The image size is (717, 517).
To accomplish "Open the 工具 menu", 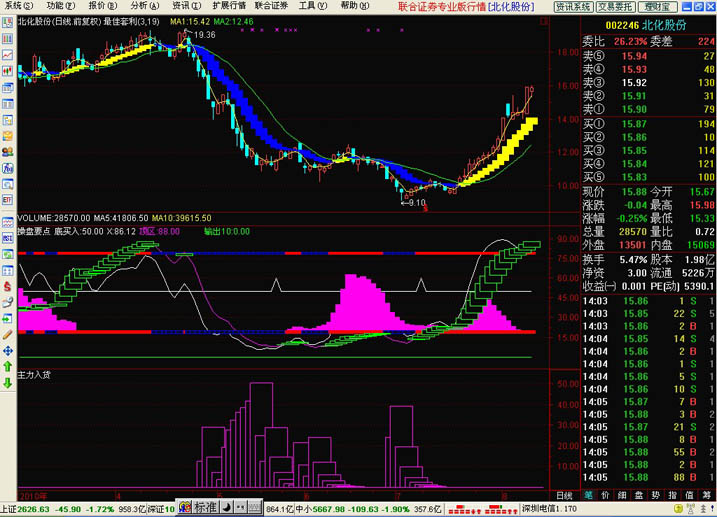I will tap(313, 6).
